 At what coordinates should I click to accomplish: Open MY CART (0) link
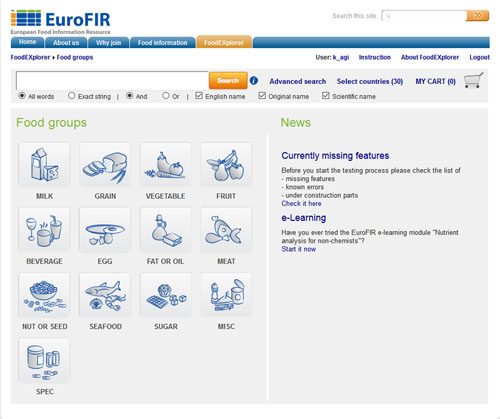pyautogui.click(x=435, y=81)
